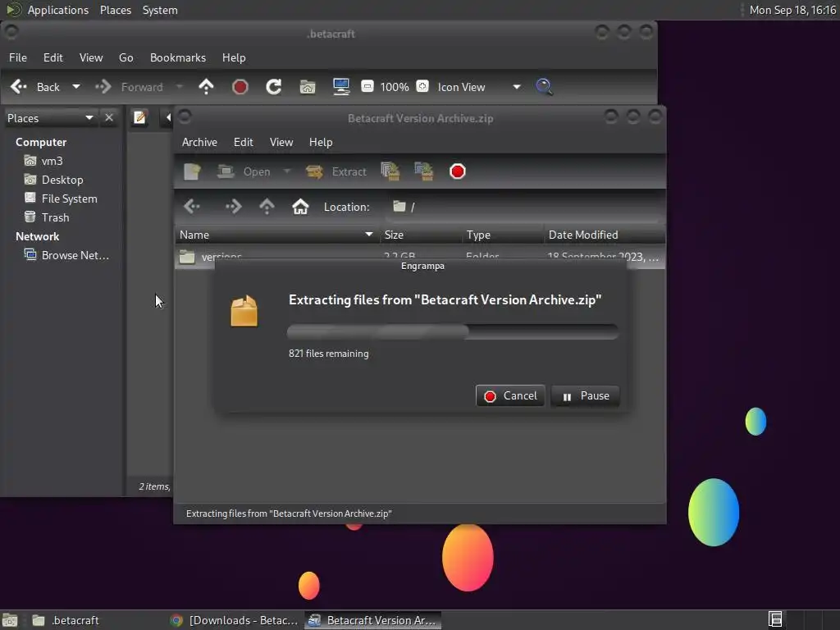Open the System menu in top panel
The width and height of the screenshot is (840, 630).
tap(160, 10)
